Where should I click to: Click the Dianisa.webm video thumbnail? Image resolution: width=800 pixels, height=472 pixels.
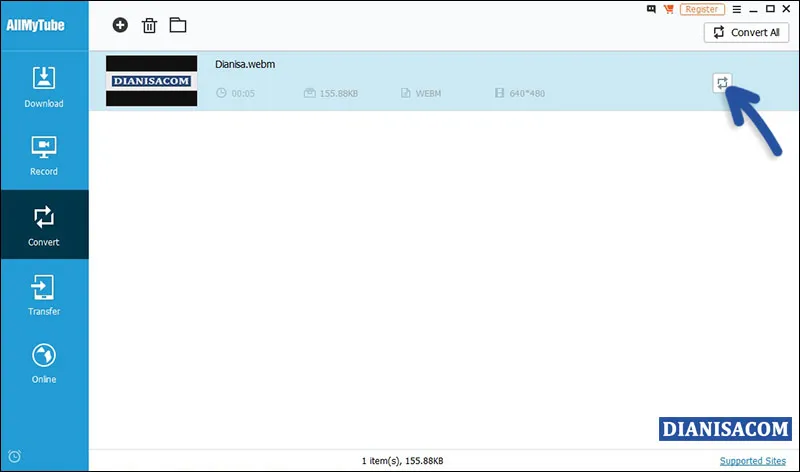pyautogui.click(x=152, y=81)
